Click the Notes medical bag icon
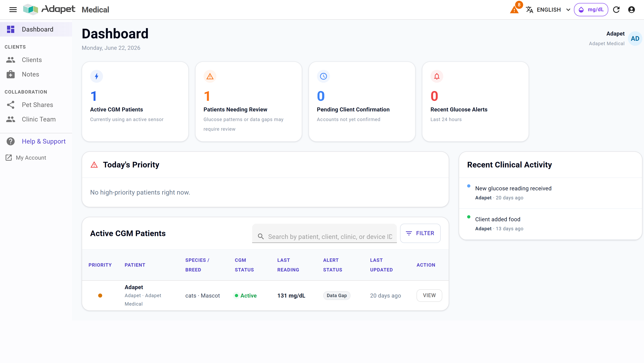644x363 pixels. pyautogui.click(x=10, y=74)
